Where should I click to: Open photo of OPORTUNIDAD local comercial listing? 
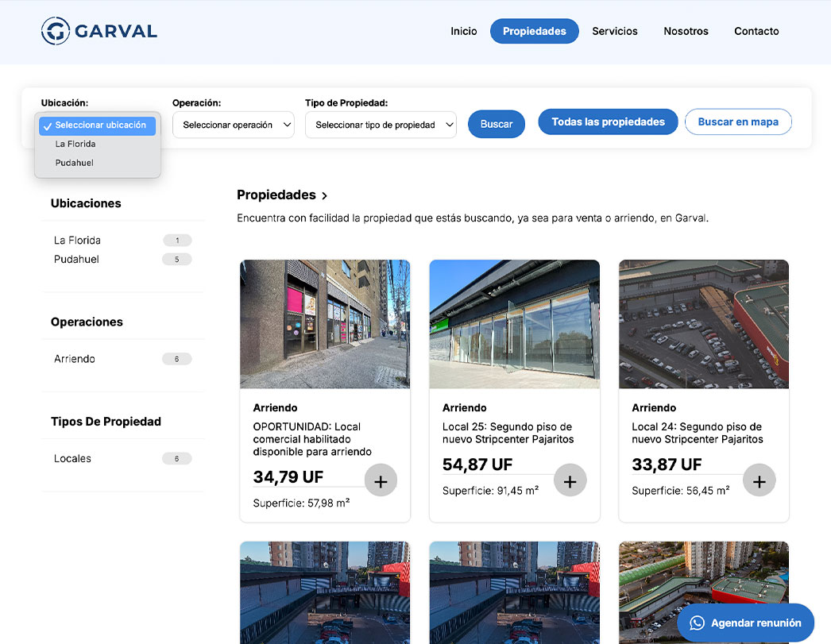tap(325, 324)
